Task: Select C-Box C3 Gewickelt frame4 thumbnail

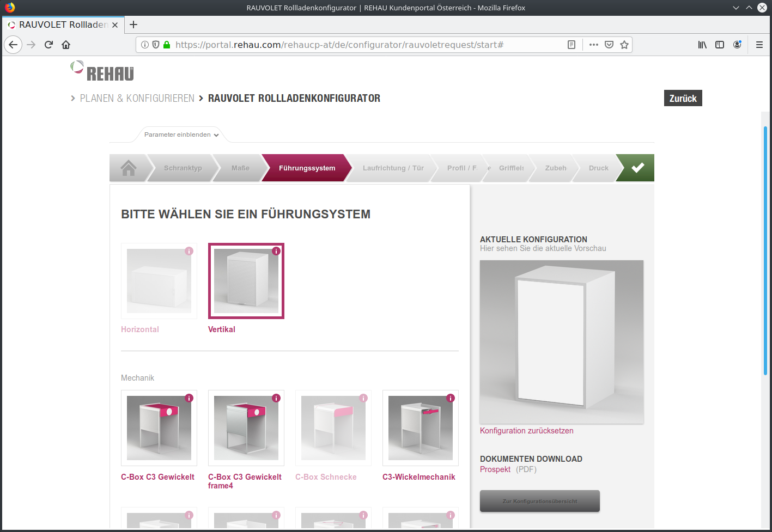Action: click(x=246, y=428)
